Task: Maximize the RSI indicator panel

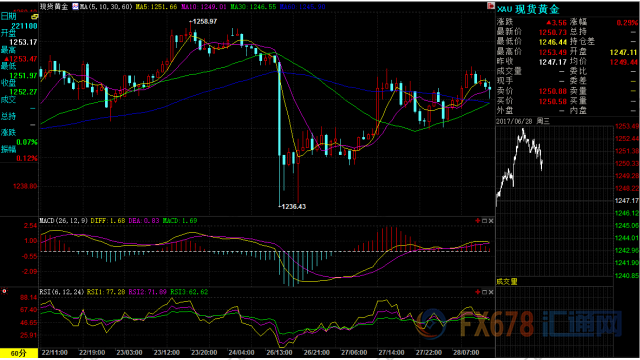Action: pos(484,292)
